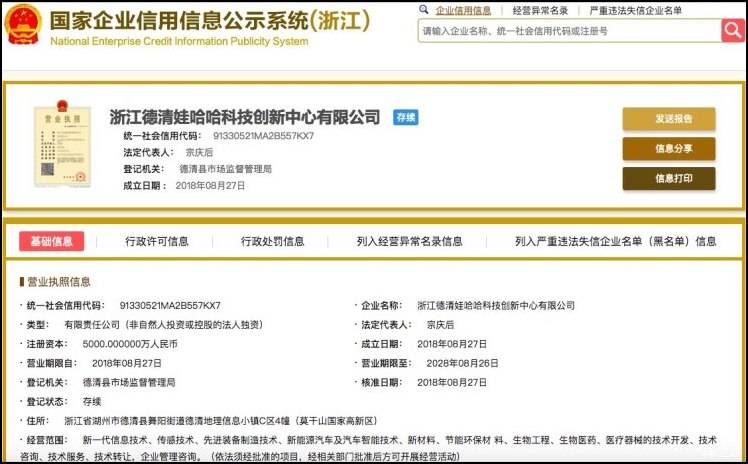Switch to the 行政许可信息 tab
Image resolution: width=748 pixels, height=464 pixels.
coord(157,241)
